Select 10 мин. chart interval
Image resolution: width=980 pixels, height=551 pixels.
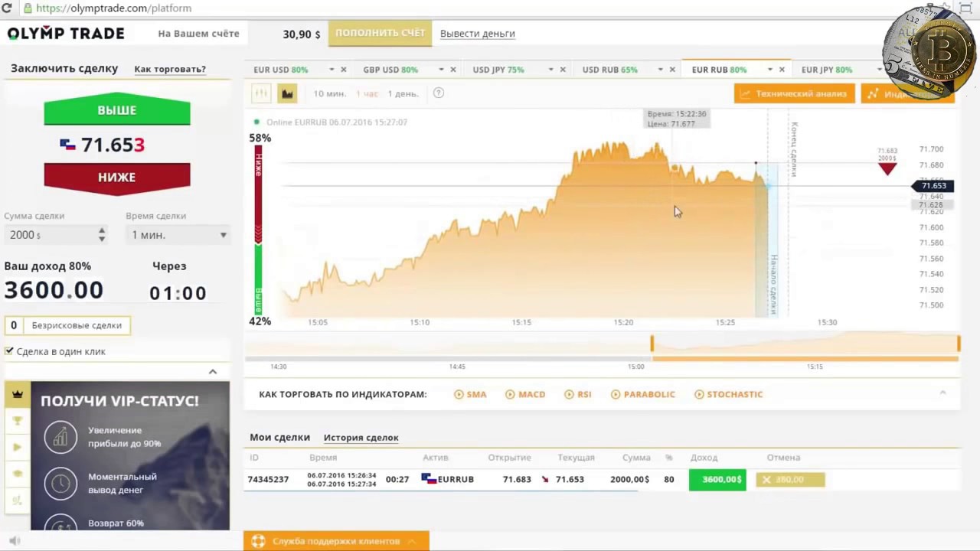point(329,93)
